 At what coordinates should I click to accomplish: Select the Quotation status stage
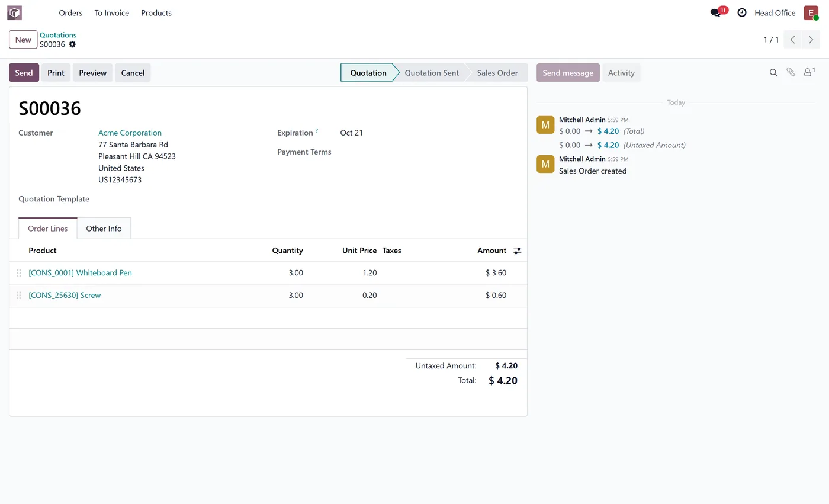click(368, 72)
